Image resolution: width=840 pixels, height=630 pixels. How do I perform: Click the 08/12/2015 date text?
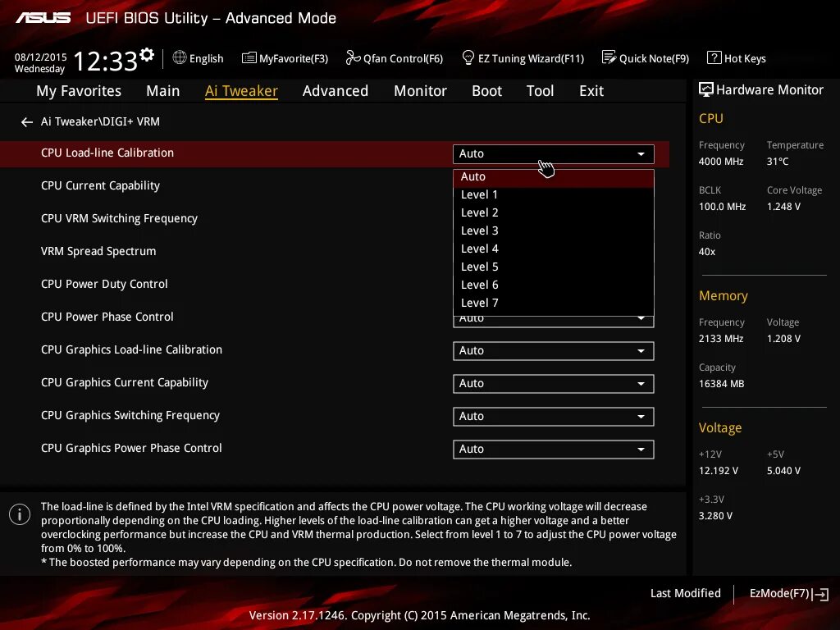(x=41, y=57)
